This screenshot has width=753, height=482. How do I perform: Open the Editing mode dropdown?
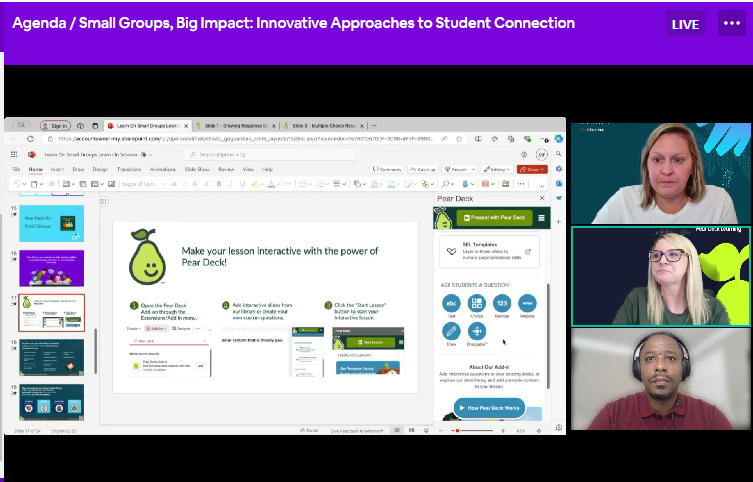[497, 169]
